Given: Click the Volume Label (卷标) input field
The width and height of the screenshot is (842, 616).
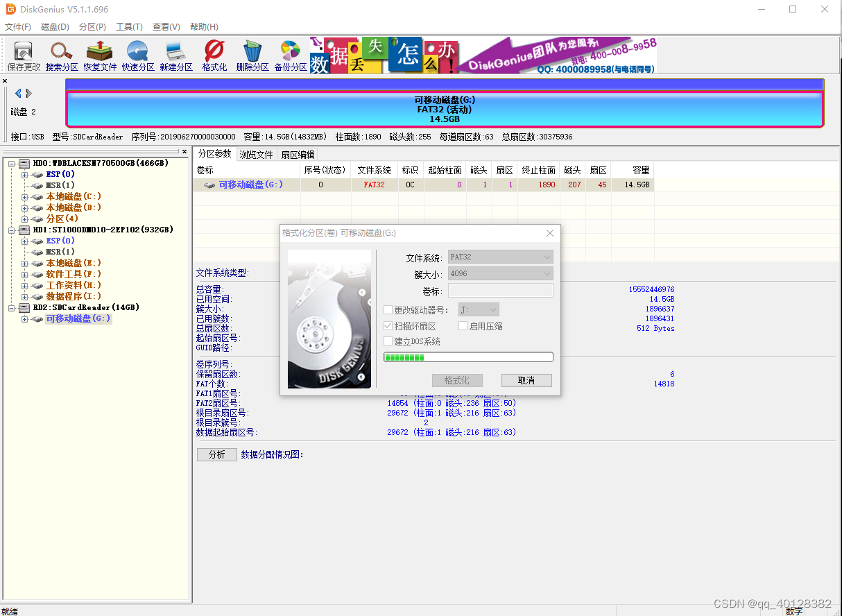Looking at the screenshot, I should pyautogui.click(x=500, y=291).
